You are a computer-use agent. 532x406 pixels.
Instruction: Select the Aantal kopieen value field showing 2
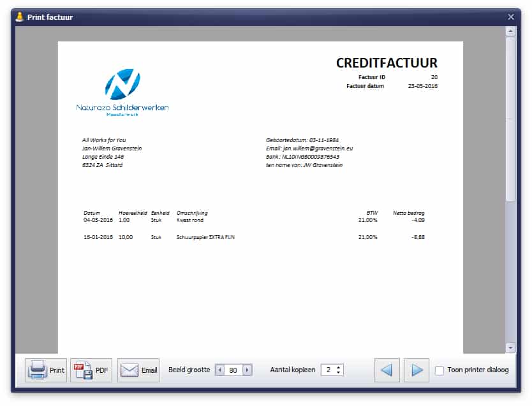[329, 370]
